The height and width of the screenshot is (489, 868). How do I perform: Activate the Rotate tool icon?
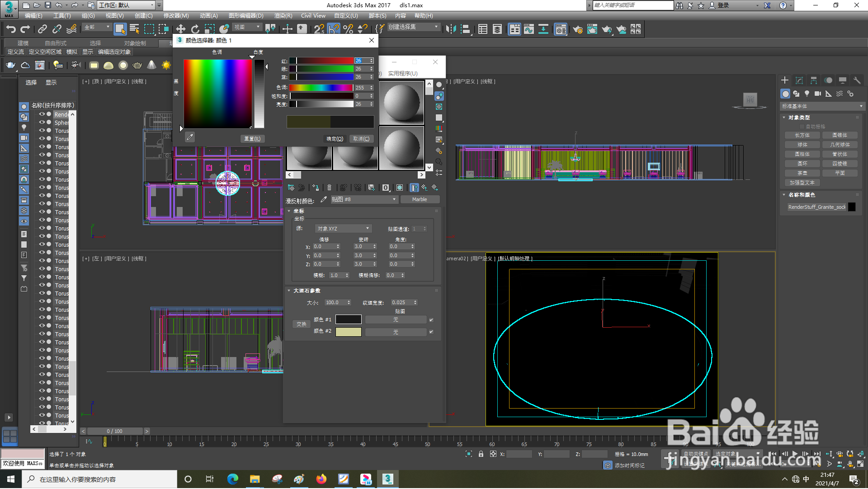(x=195, y=29)
